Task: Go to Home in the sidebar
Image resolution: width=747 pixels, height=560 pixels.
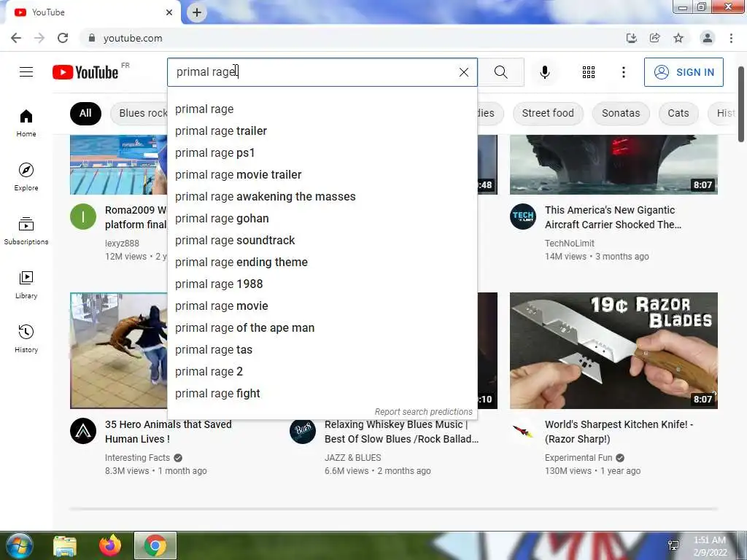Action: (26, 122)
